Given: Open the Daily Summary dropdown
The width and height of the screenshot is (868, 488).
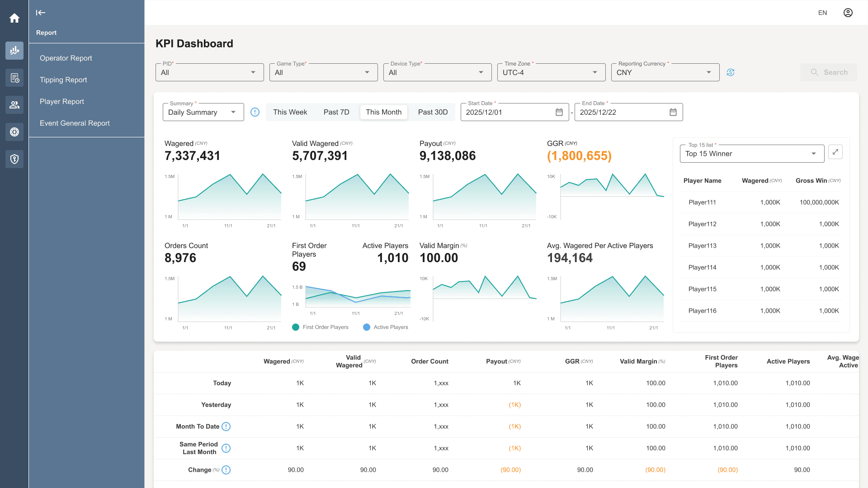Looking at the screenshot, I should pyautogui.click(x=203, y=112).
